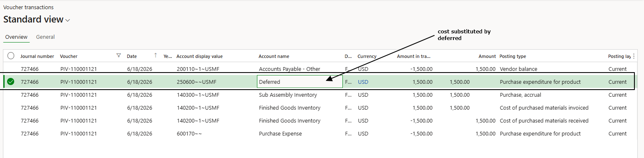The image size is (644, 158).
Task: Select account 600170~~ cell
Action: click(190, 134)
